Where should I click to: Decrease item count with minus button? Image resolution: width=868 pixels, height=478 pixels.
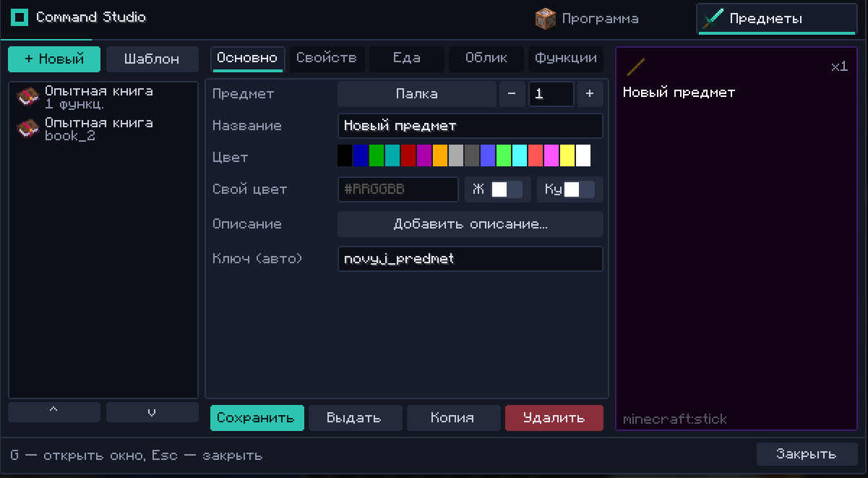512,94
